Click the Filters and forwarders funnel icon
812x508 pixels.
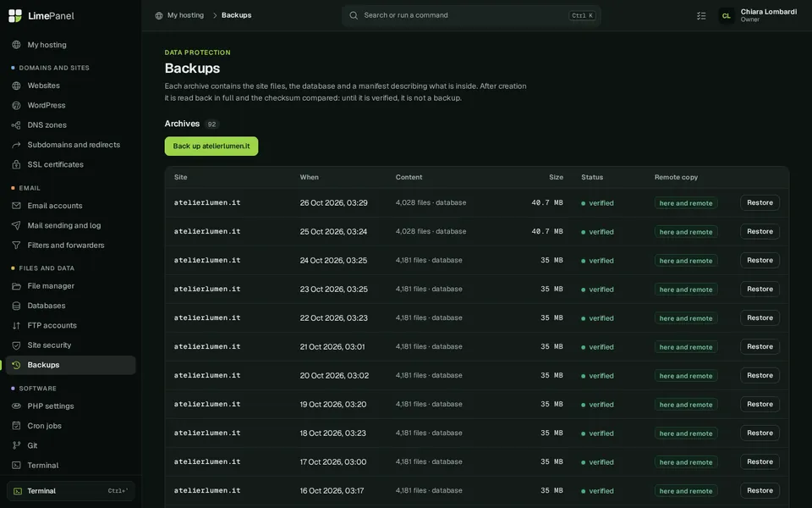tap(17, 246)
